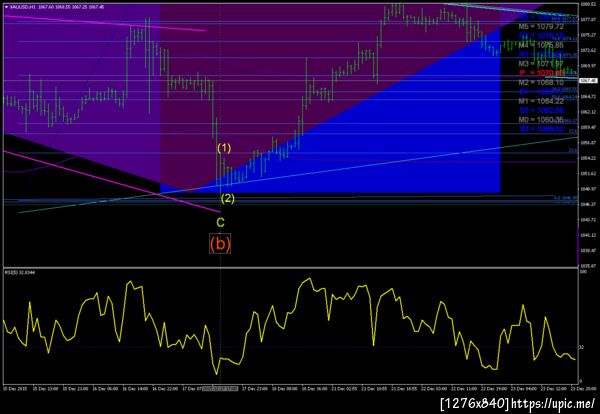The image size is (600, 414).
Task: Click the 17 Dec 23:00 time axis label
Action: coord(257,389)
